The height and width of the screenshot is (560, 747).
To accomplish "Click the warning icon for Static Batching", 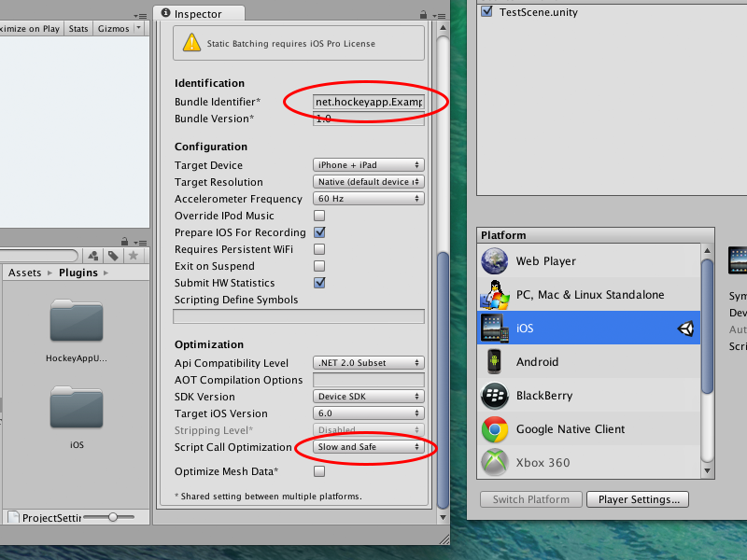I will coord(191,43).
